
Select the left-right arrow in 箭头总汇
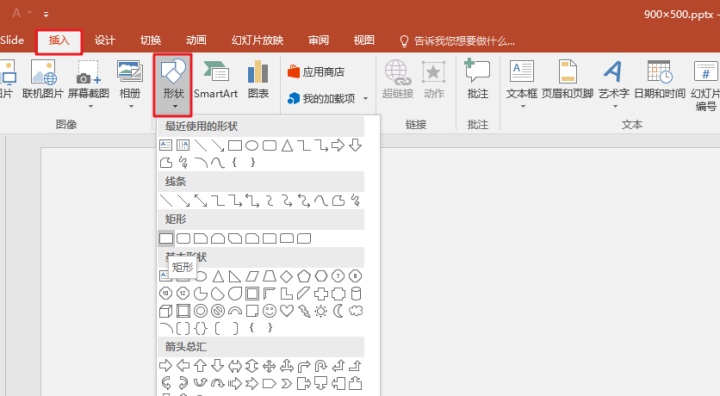point(235,366)
